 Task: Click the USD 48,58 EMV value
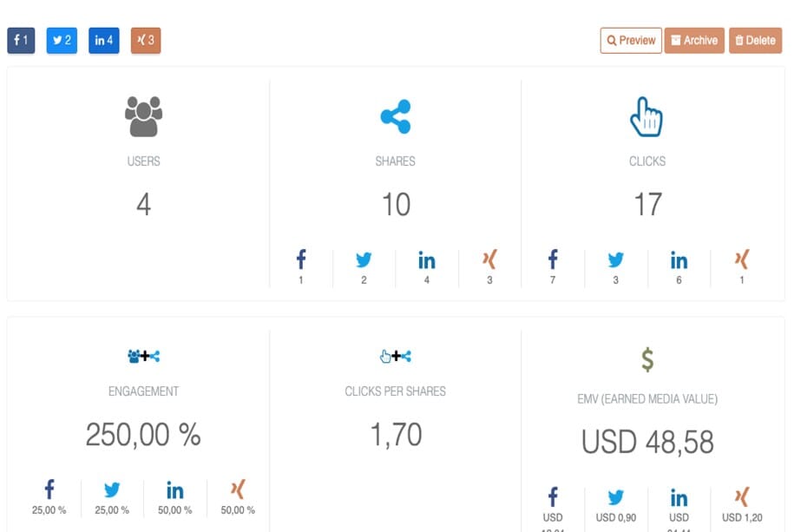point(647,442)
